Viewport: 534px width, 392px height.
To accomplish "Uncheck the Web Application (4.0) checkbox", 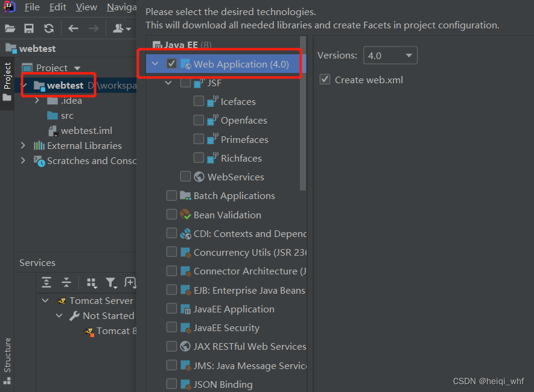I will (171, 64).
